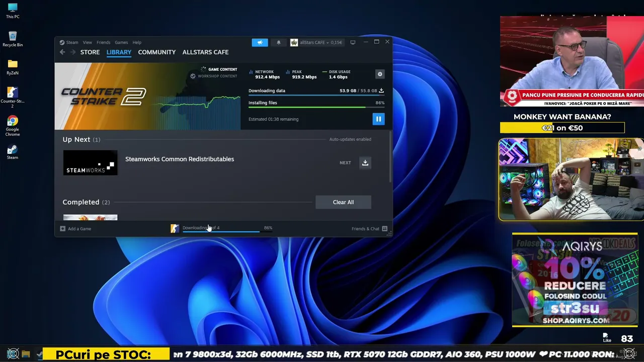Click the Downloading data progress bar
This screenshot has height=362, width=644.
(x=316, y=95)
